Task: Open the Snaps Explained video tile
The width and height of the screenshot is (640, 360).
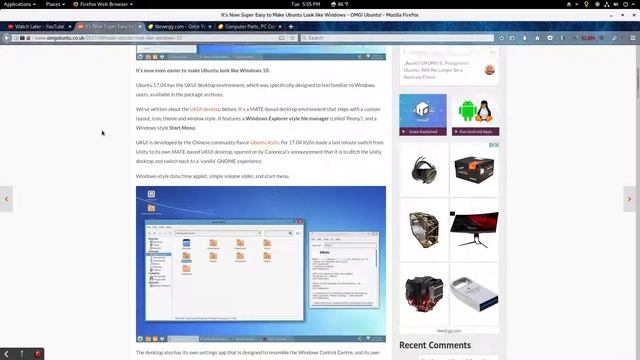Action: [x=423, y=115]
